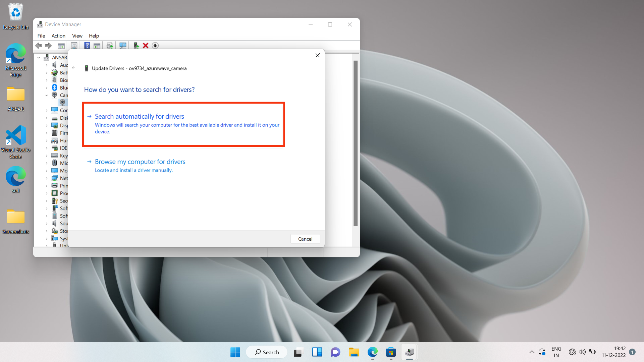Click the Update driver software toolbar icon
644x362 pixels.
pos(109,45)
